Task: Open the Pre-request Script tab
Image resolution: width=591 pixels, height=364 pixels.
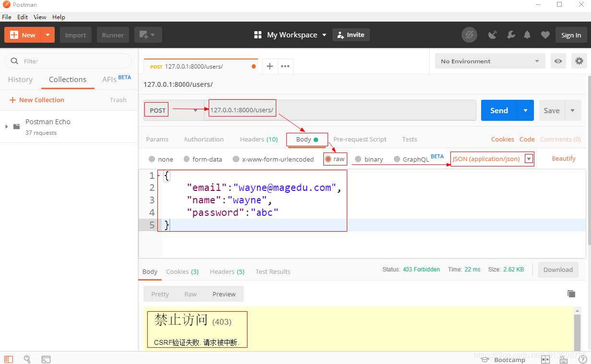Action: click(360, 139)
